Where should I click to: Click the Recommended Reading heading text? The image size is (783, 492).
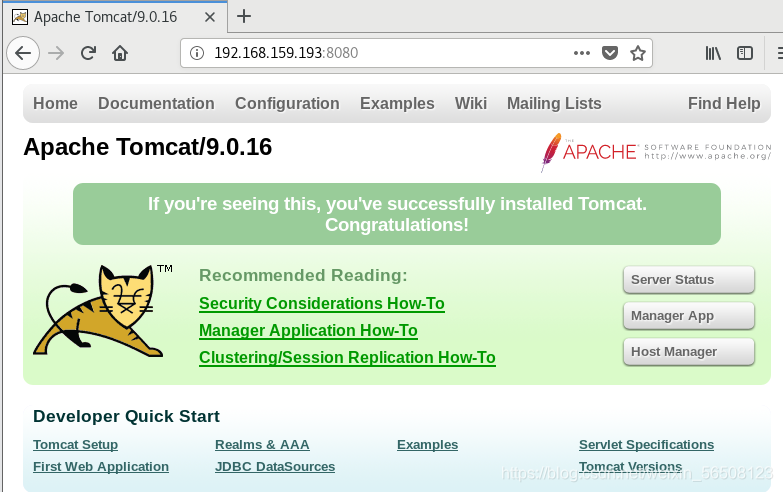point(303,275)
